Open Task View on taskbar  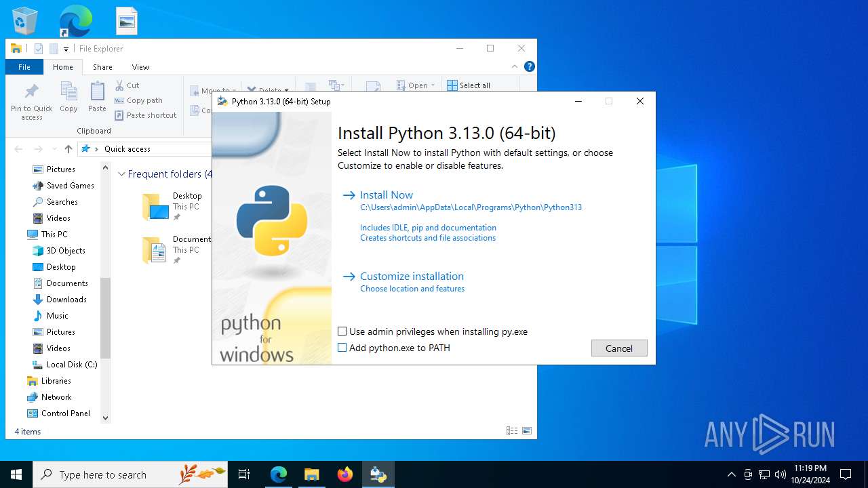click(244, 474)
